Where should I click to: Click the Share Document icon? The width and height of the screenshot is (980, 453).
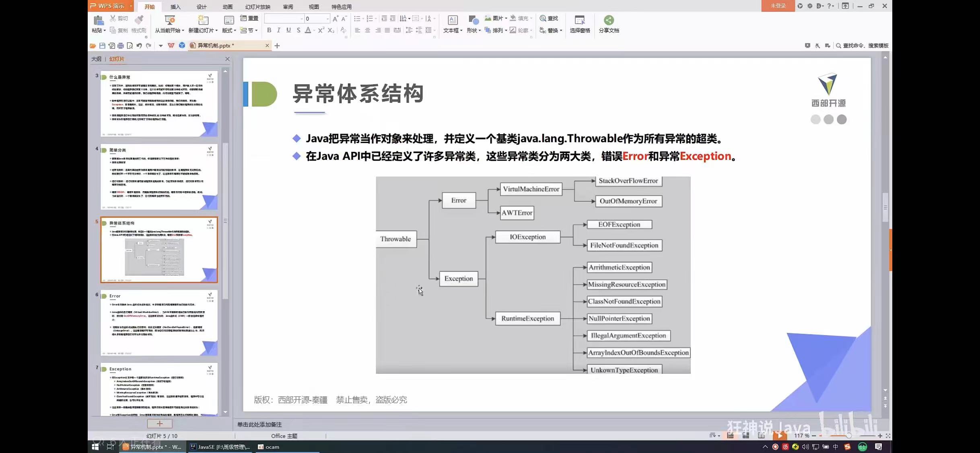(x=608, y=21)
